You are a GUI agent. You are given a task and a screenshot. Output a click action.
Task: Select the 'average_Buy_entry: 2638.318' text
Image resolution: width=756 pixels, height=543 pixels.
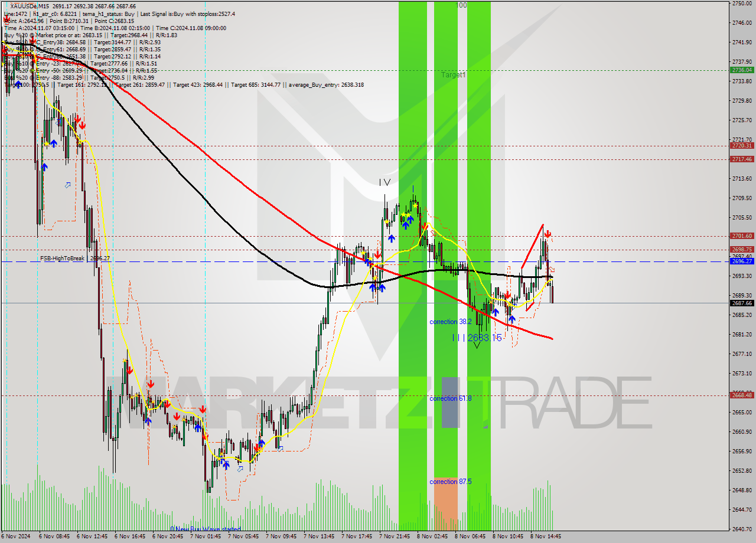coord(326,84)
